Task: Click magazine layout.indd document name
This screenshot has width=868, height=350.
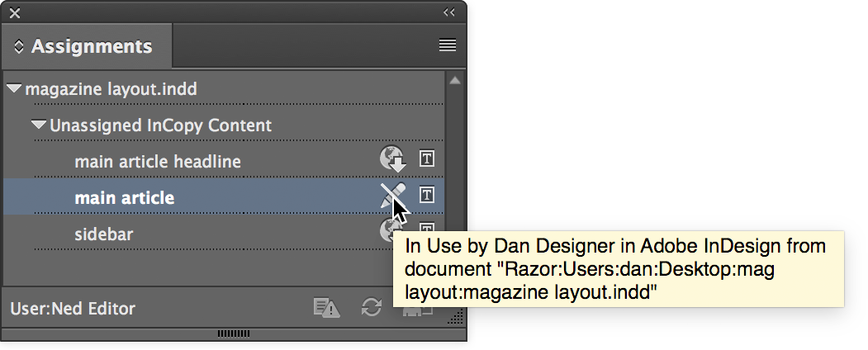Action: coord(111,88)
